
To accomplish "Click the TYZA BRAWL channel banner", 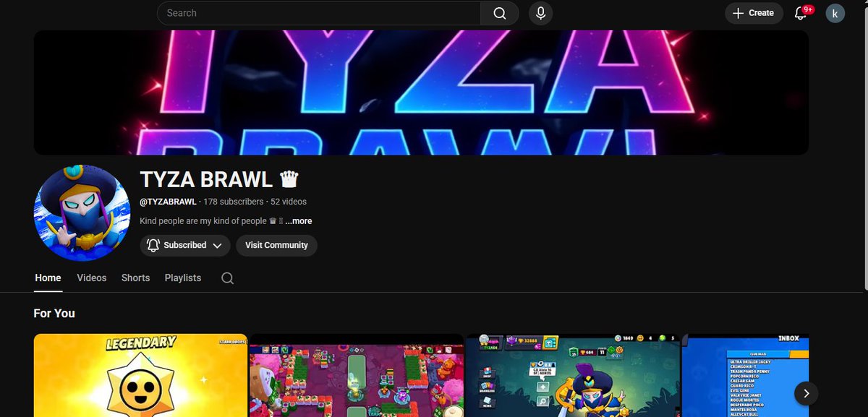I will click(x=421, y=93).
